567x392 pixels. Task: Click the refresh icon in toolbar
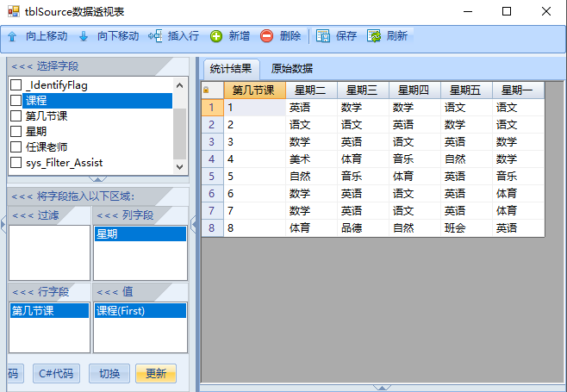374,36
